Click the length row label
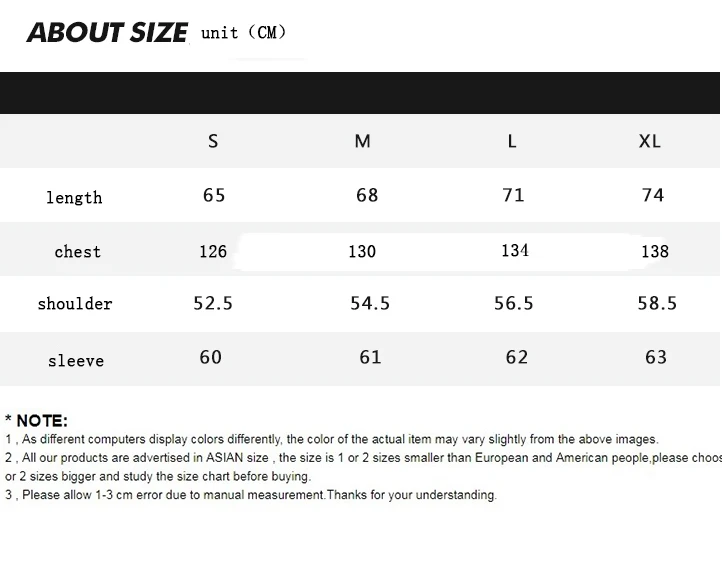The width and height of the screenshot is (722, 578). click(x=74, y=198)
